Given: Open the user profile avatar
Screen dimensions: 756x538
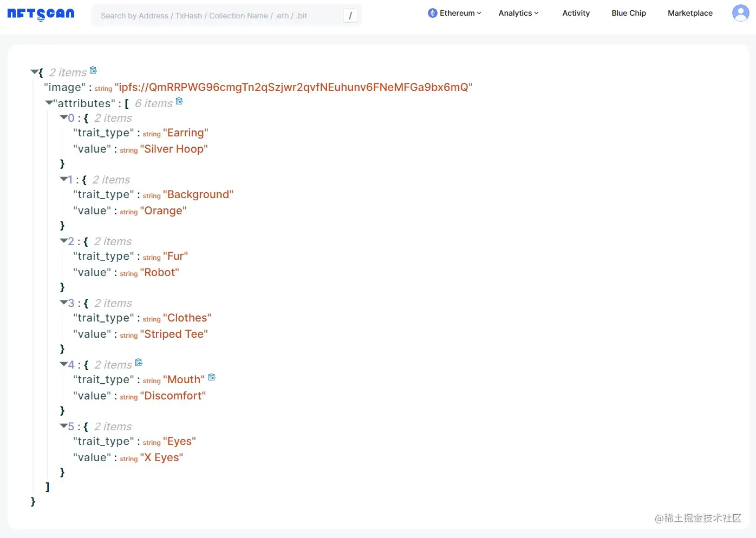Looking at the screenshot, I should pyautogui.click(x=740, y=13).
